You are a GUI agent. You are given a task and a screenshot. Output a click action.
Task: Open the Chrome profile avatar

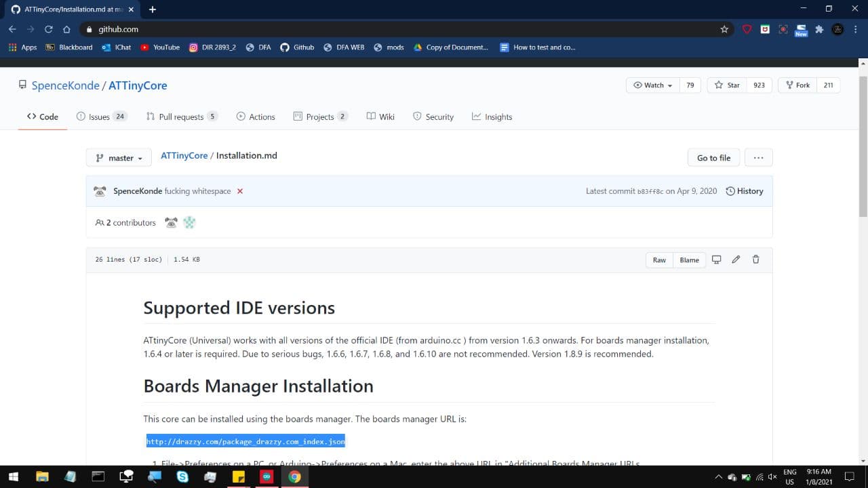pyautogui.click(x=837, y=29)
